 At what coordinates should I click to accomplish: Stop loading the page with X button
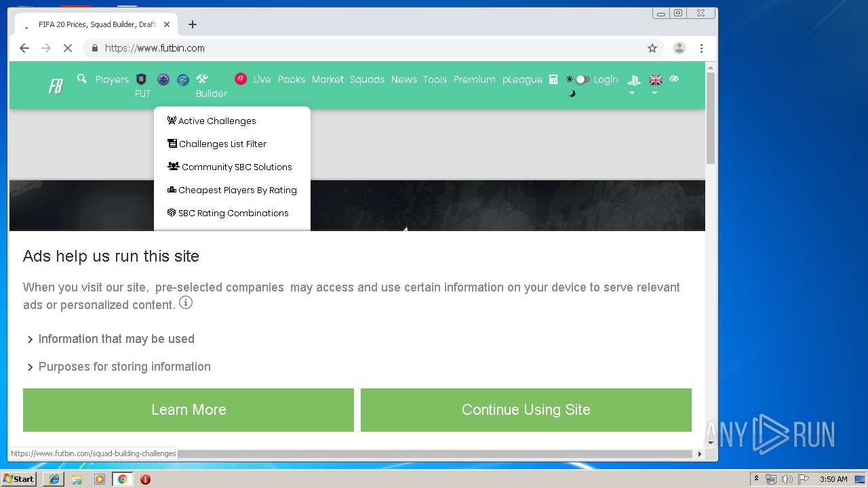click(68, 48)
